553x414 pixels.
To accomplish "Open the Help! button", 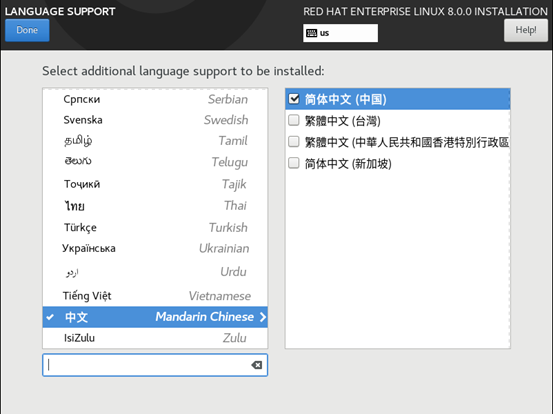I will (525, 30).
